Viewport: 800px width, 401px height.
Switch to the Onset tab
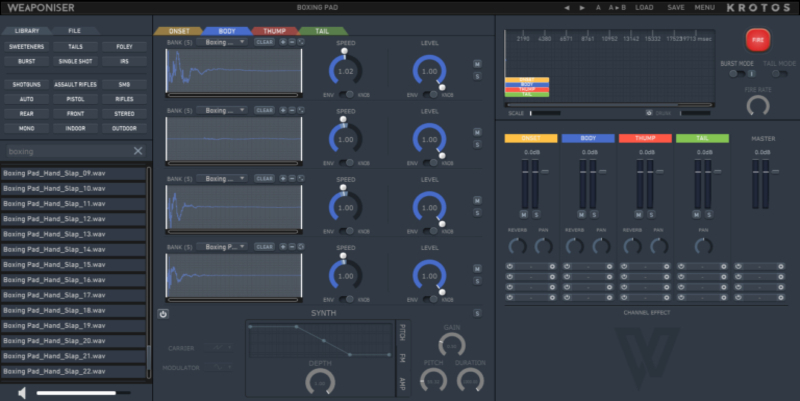click(x=179, y=31)
